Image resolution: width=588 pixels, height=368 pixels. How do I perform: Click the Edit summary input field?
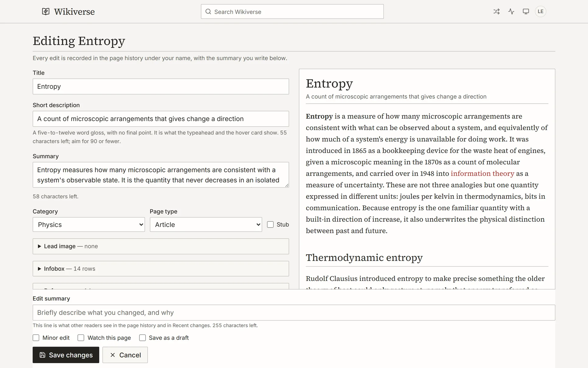point(294,312)
